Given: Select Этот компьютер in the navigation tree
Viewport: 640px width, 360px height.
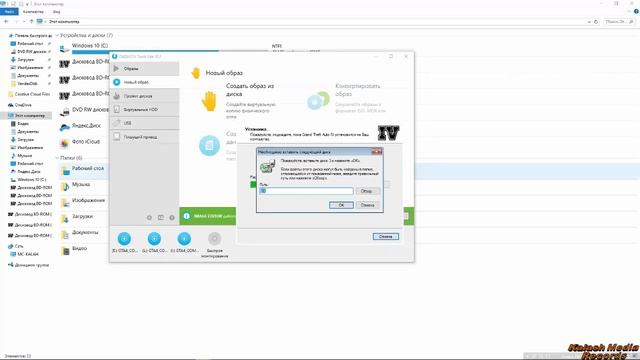Looking at the screenshot, I should pyautogui.click(x=27, y=116).
